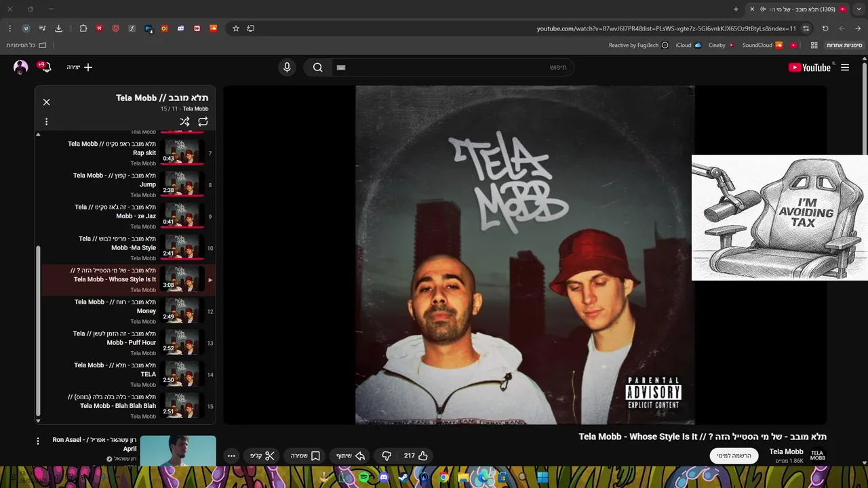Open the Other bookmarks folder (סימניות אחרות)

844,45
